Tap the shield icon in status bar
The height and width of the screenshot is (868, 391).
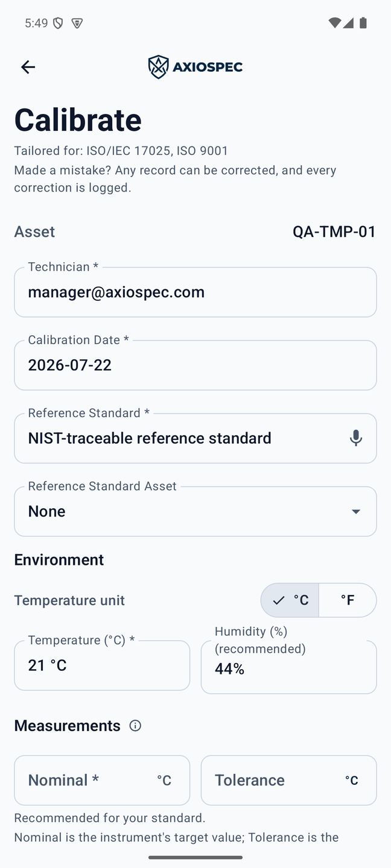pos(58,23)
